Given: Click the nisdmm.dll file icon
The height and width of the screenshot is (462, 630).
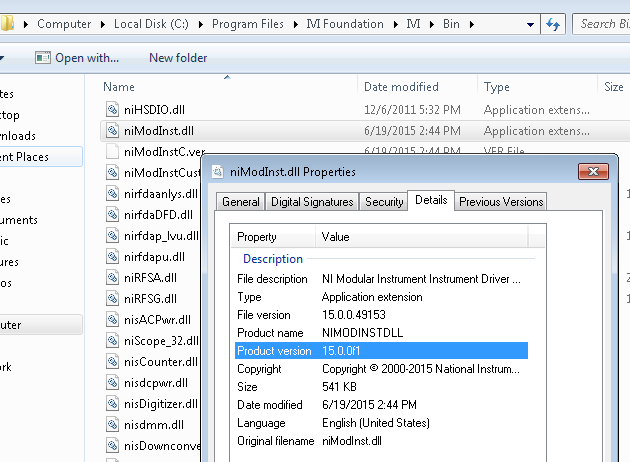Looking at the screenshot, I should pos(112,424).
